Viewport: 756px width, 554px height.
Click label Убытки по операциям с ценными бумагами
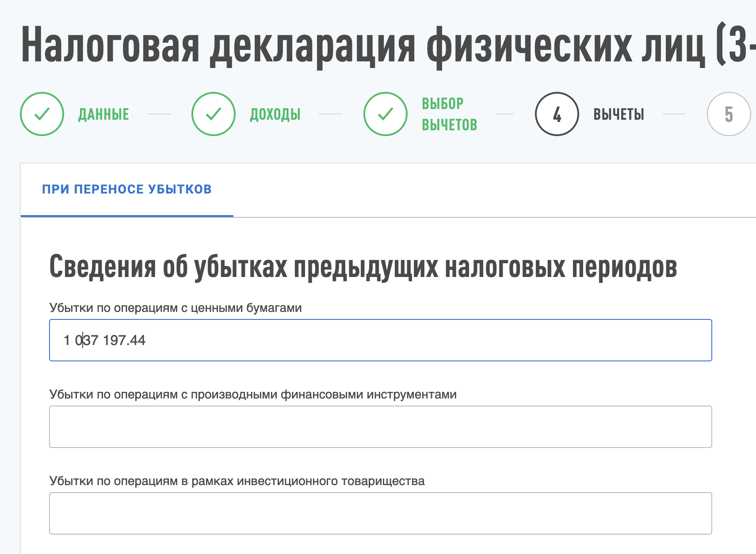point(176,308)
